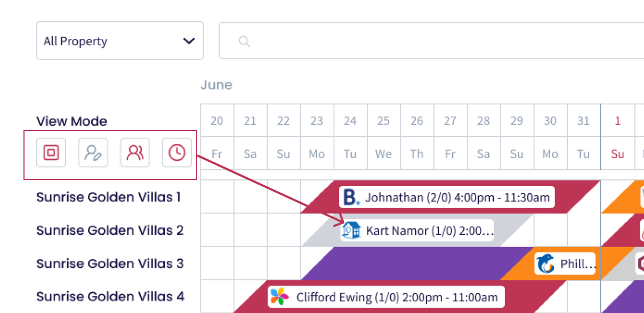
Task: Click the date 24 Tu column header
Action: [x=350, y=137]
